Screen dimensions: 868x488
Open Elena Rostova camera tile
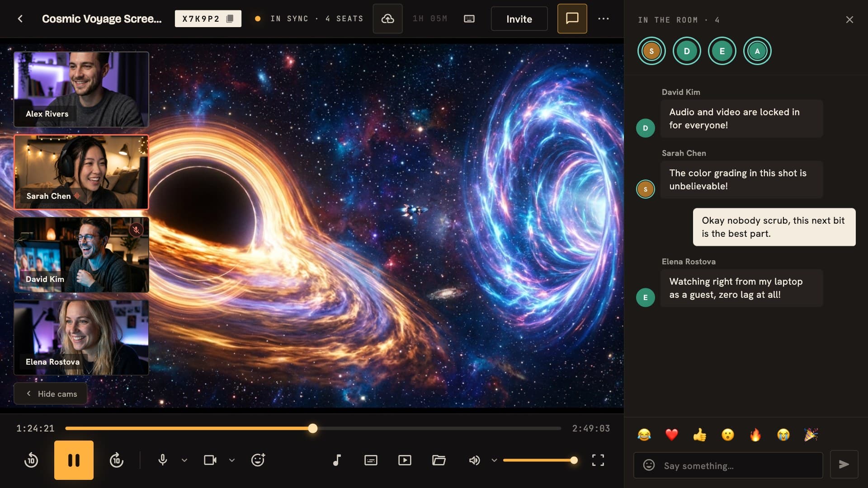tap(81, 338)
